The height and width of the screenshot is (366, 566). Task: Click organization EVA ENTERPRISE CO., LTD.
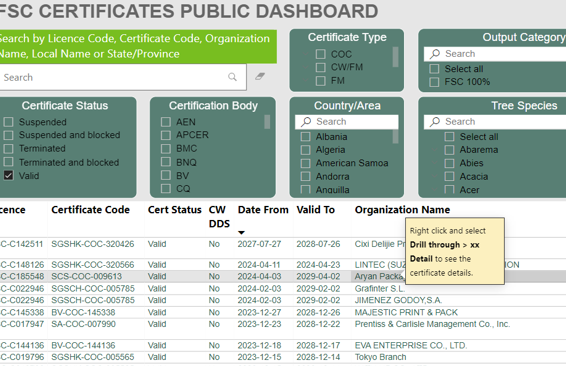pos(411,345)
